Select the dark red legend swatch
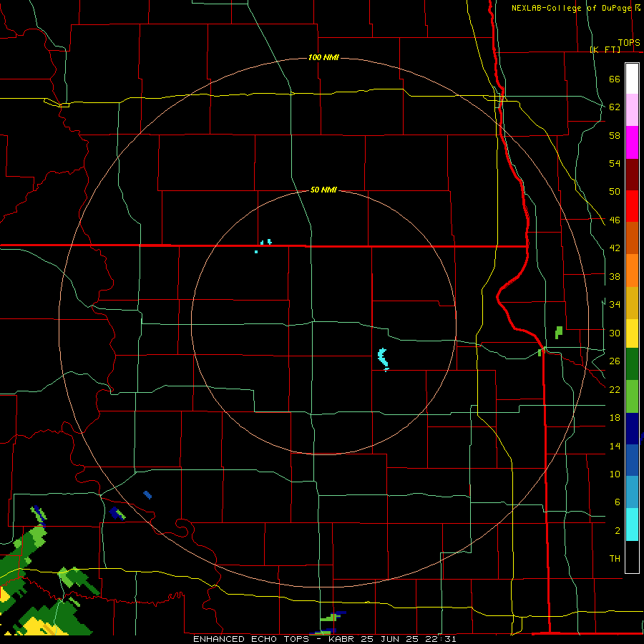The height and width of the screenshot is (644, 644). [632, 174]
